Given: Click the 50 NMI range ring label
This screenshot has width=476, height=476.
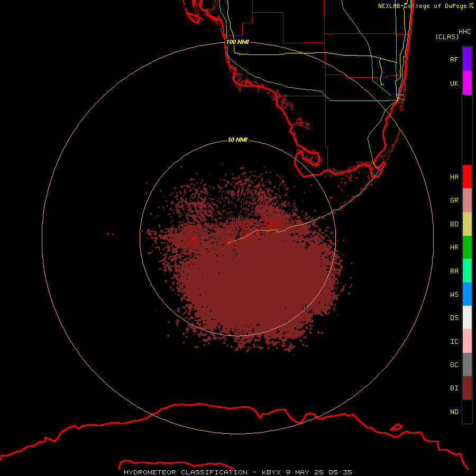Looking at the screenshot, I should 237,140.
